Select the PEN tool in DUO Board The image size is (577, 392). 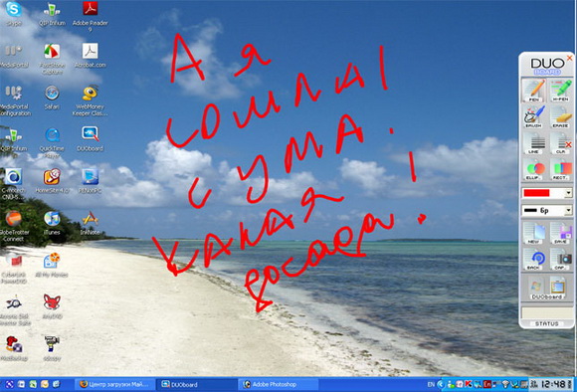tap(533, 91)
